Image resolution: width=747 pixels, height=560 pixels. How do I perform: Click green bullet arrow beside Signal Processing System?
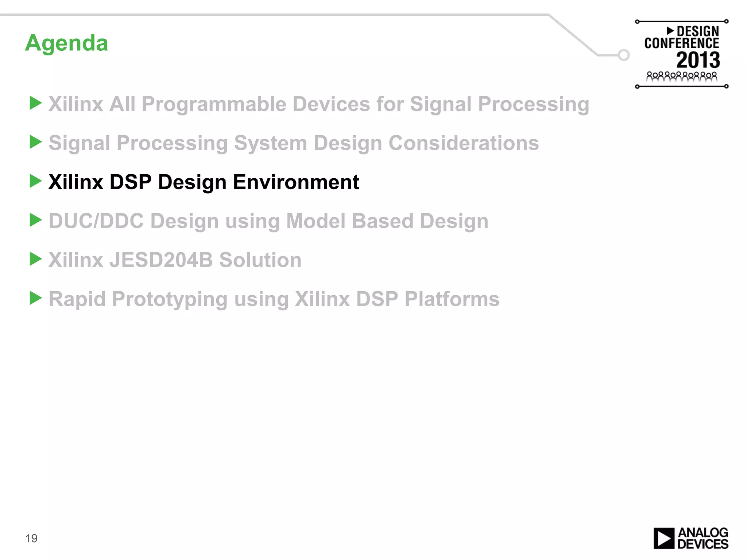(35, 142)
